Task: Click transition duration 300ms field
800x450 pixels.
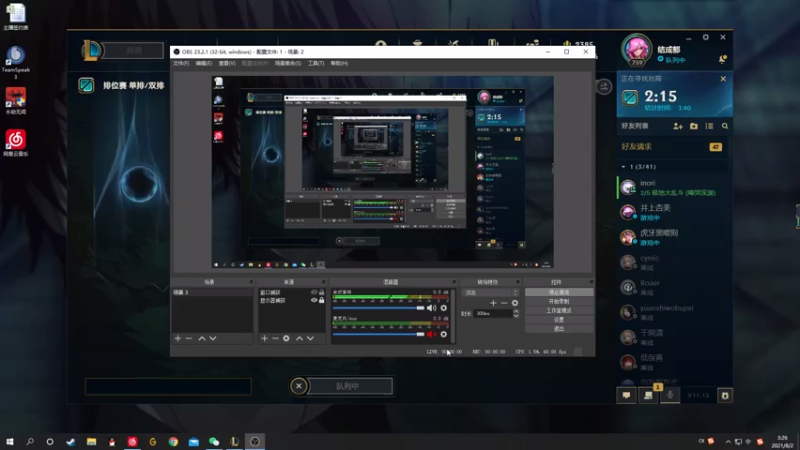Action: (493, 313)
